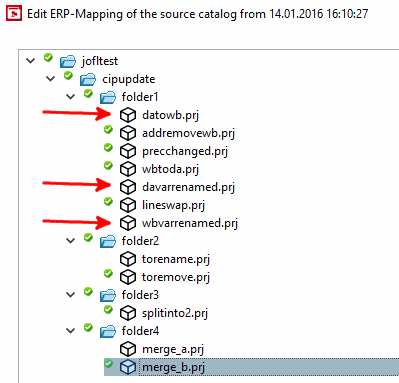399x383 pixels.
Task: Click the folder4 folder icon
Action: 108,331
